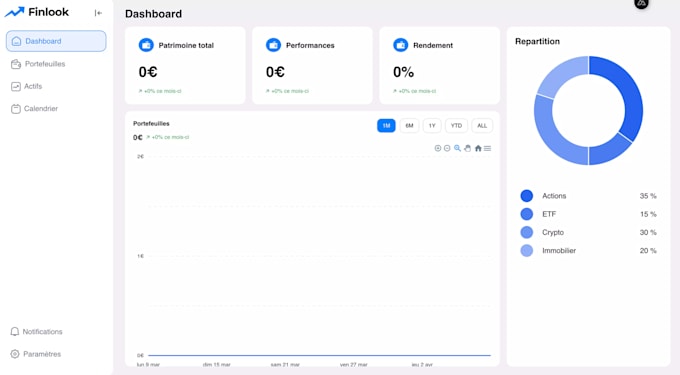Image resolution: width=680 pixels, height=375 pixels.
Task: Click the Actions legend color dot
Action: click(x=526, y=196)
